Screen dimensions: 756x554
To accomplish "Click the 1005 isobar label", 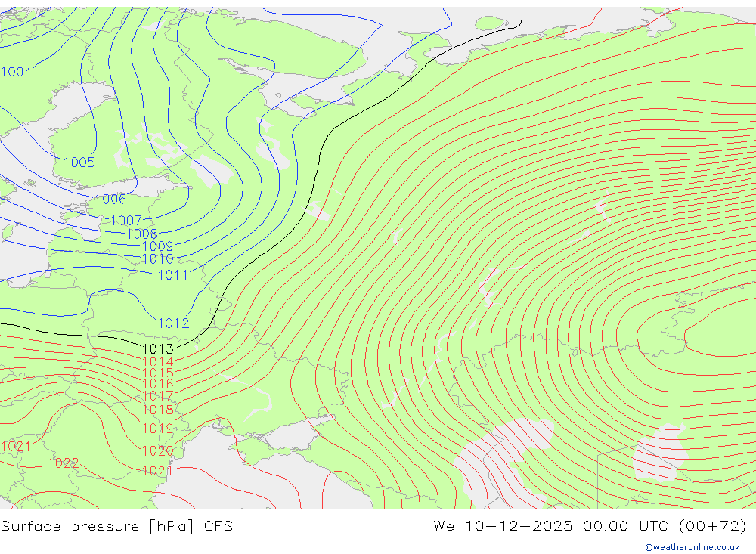I will pyautogui.click(x=79, y=162).
